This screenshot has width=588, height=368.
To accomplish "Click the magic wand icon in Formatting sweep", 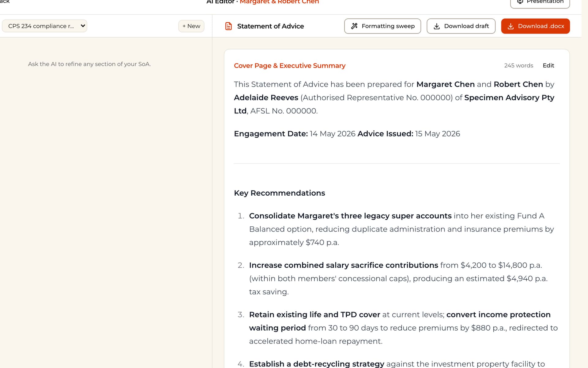I will click(x=354, y=26).
